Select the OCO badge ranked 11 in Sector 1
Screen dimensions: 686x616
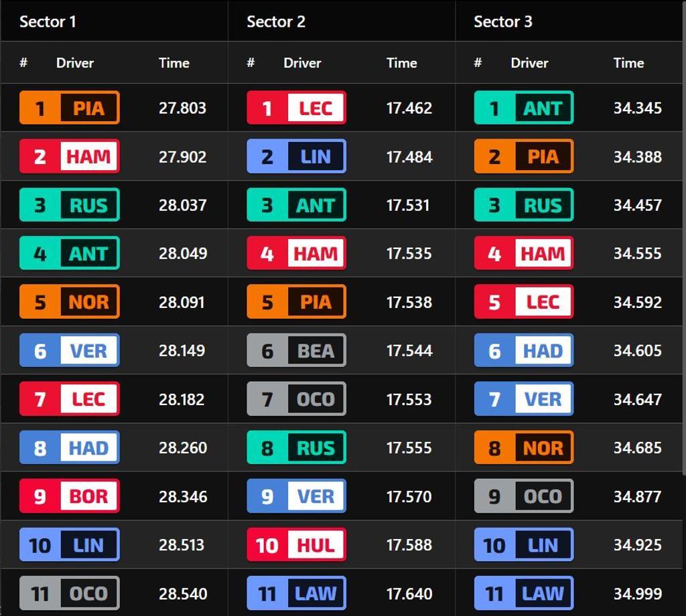[x=70, y=593]
